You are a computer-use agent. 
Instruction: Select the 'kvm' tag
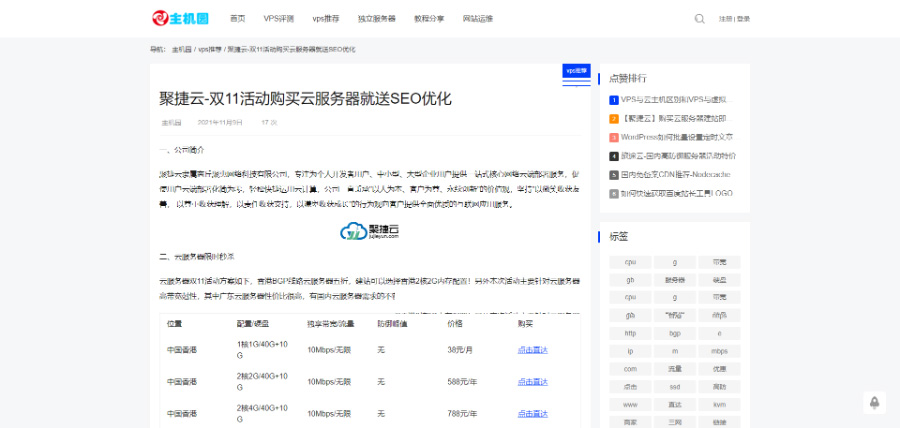(719, 405)
